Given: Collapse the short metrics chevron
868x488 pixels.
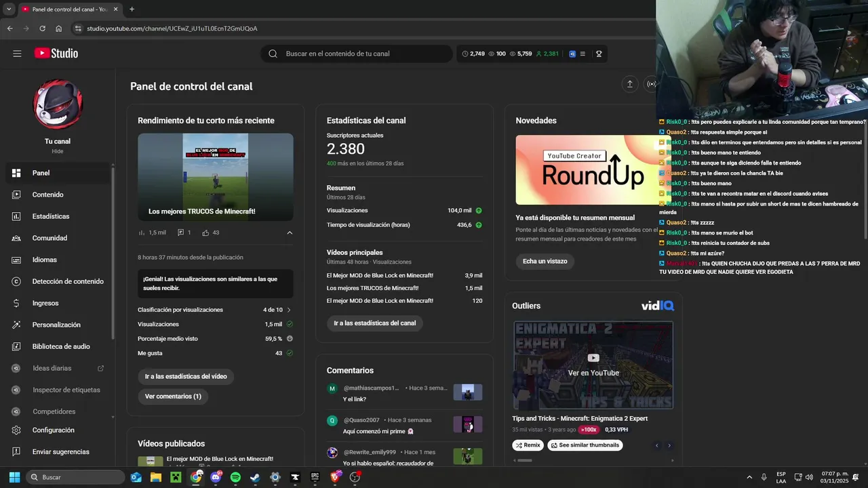Looking at the screenshot, I should pos(290,232).
